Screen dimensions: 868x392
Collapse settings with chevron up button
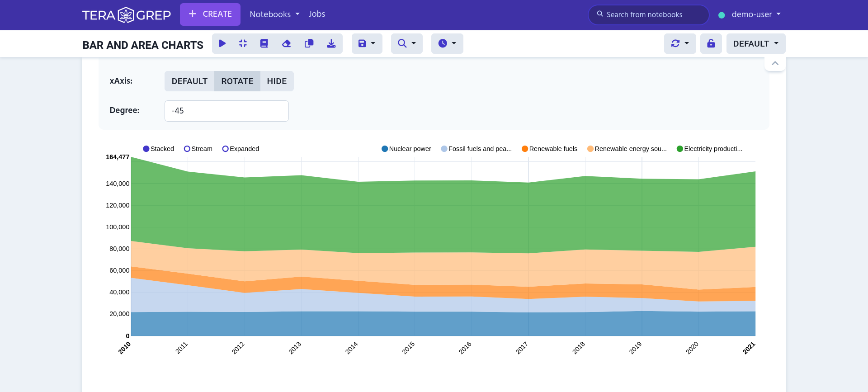pyautogui.click(x=775, y=63)
